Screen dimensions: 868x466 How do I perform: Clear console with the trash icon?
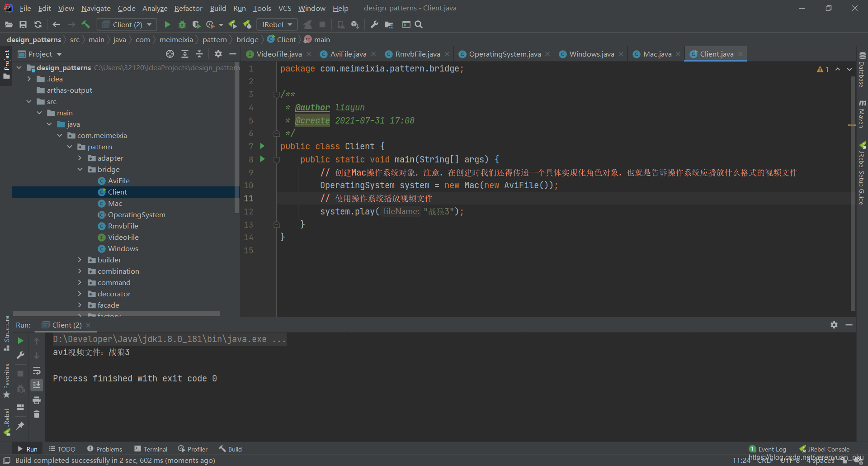37,414
